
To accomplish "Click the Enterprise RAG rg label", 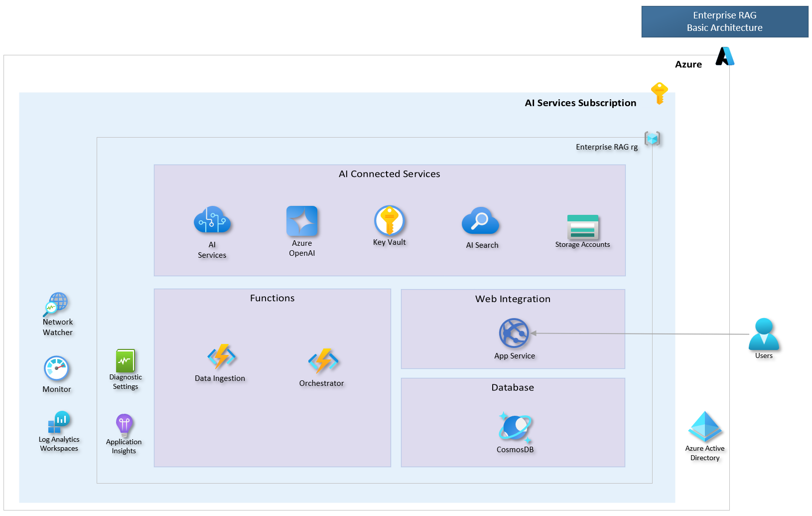I will 607,147.
